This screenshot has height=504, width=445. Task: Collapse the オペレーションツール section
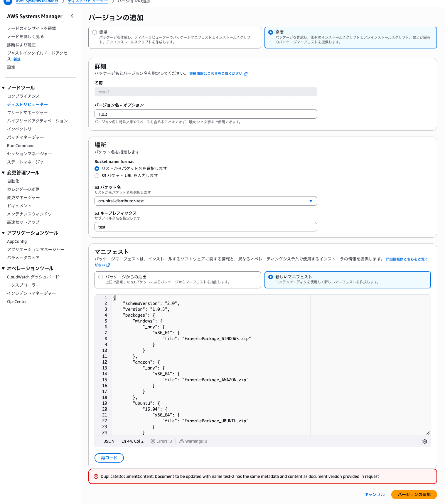[3, 268]
